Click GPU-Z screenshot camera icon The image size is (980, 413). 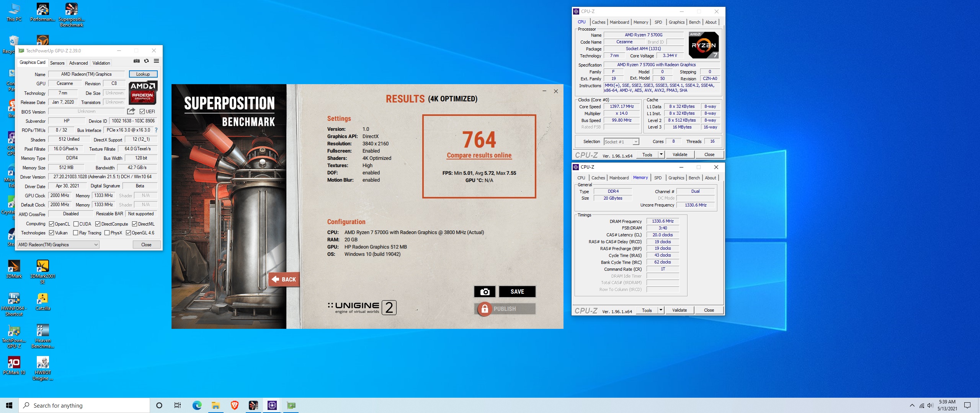[136, 61]
